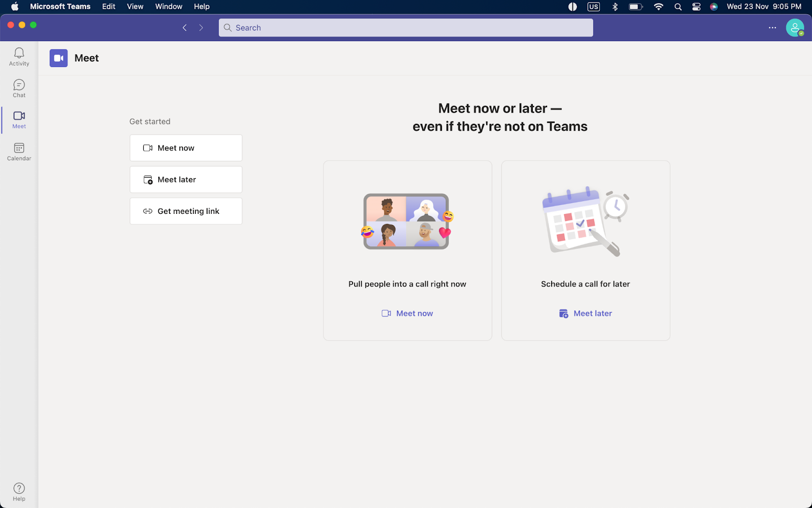Open the Bluetooth status icon

(615, 7)
